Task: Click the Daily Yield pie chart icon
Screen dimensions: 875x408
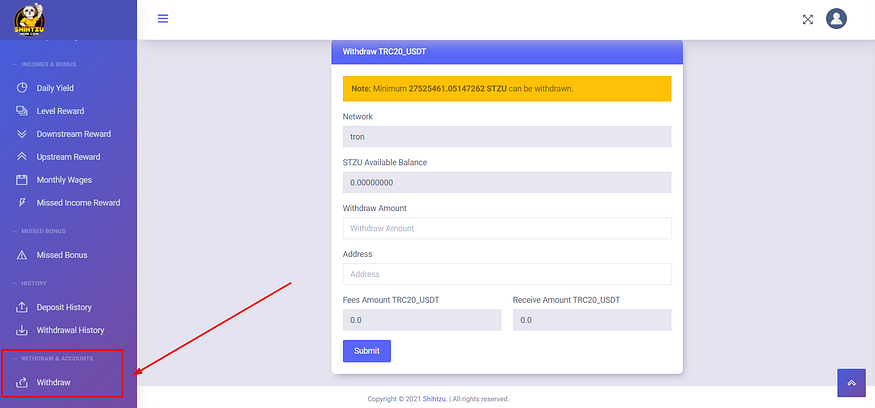Action: [x=22, y=88]
